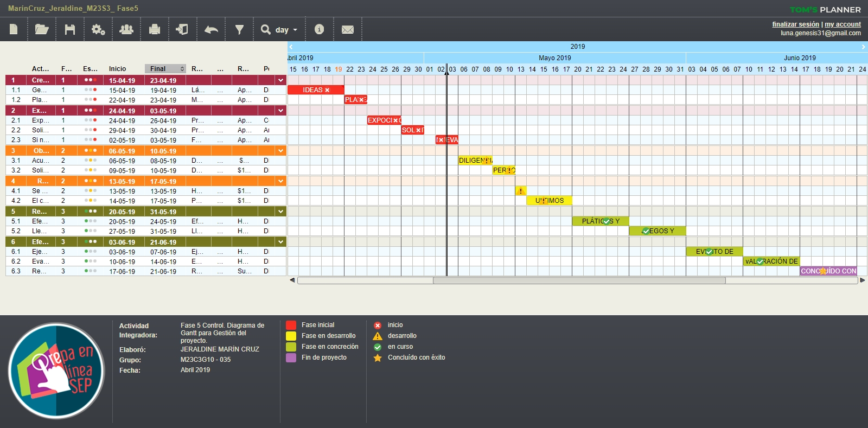
Task: Open settings via the gears icon
Action: coord(98,29)
